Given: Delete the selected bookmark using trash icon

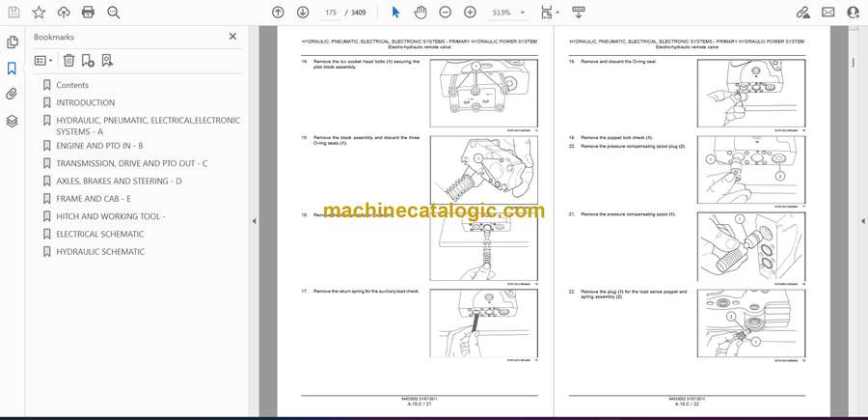Looking at the screenshot, I should [68, 61].
